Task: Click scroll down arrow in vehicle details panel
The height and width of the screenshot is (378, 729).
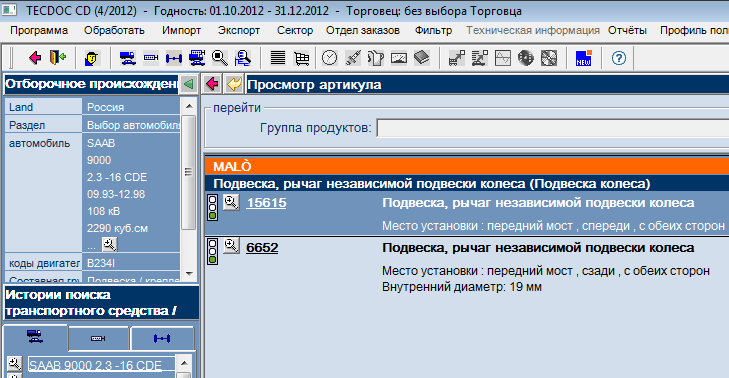Action: click(189, 274)
